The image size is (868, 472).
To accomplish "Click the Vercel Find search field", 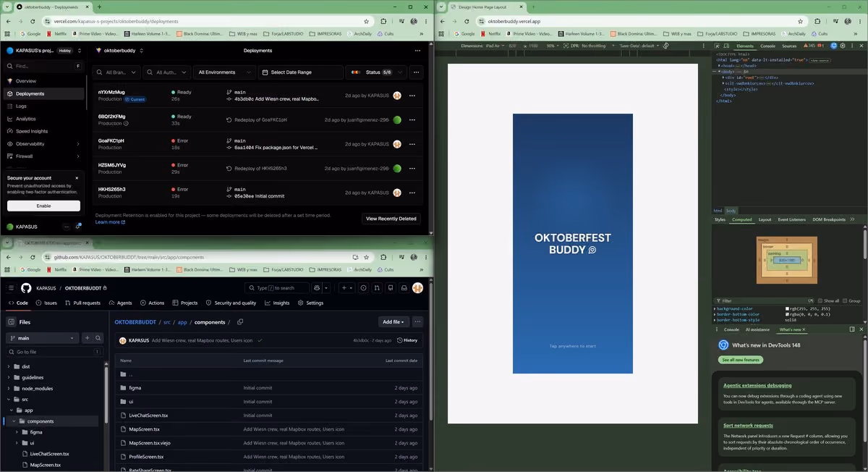I will tap(43, 66).
